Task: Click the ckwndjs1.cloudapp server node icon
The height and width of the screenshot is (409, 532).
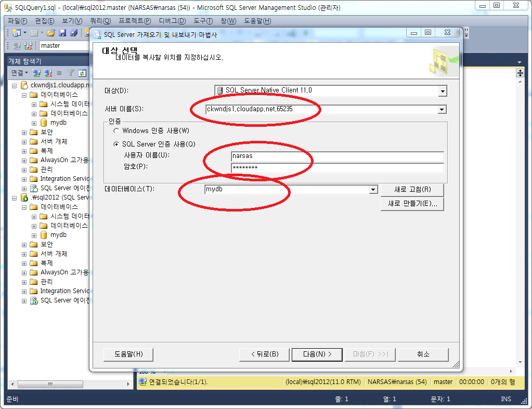Action: 24,85
